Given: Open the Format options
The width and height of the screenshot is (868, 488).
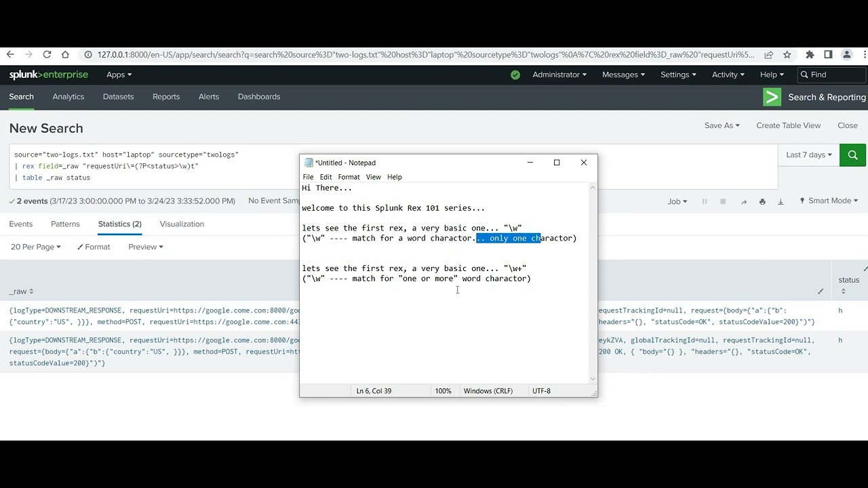Looking at the screenshot, I should [x=94, y=247].
